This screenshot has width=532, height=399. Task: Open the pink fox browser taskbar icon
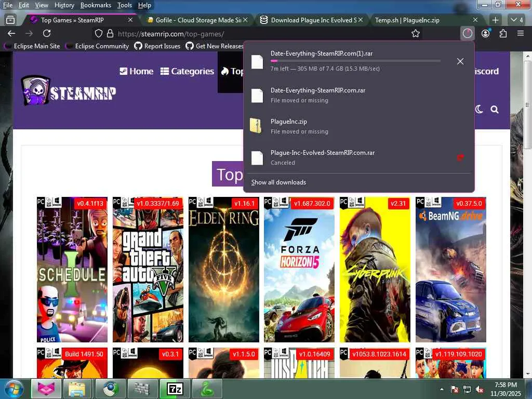pyautogui.click(x=46, y=389)
